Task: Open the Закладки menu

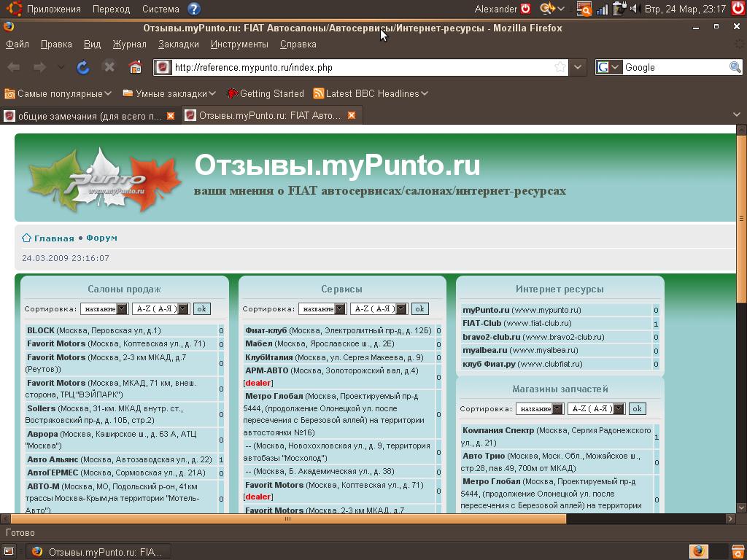Action: tap(178, 44)
